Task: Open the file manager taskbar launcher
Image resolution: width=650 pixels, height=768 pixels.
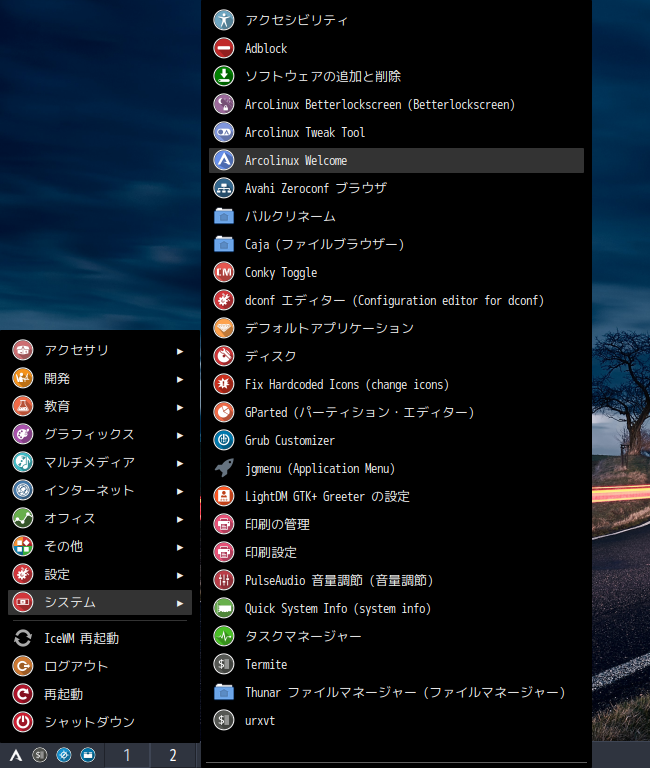Action: 88,755
